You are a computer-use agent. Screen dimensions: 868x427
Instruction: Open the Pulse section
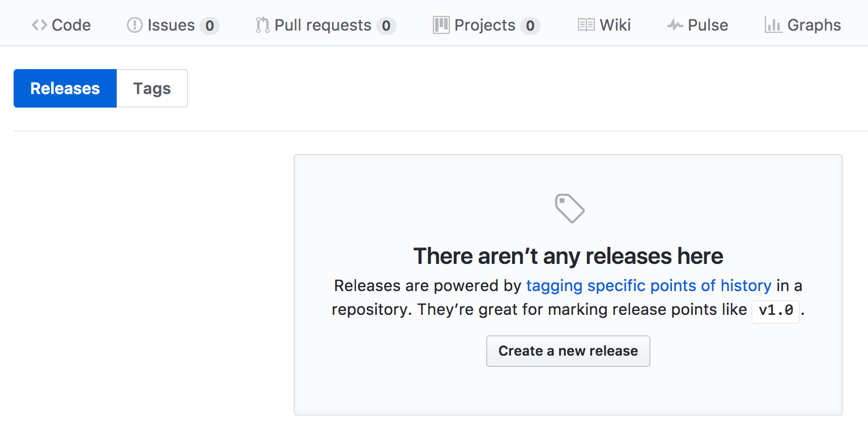tap(699, 24)
